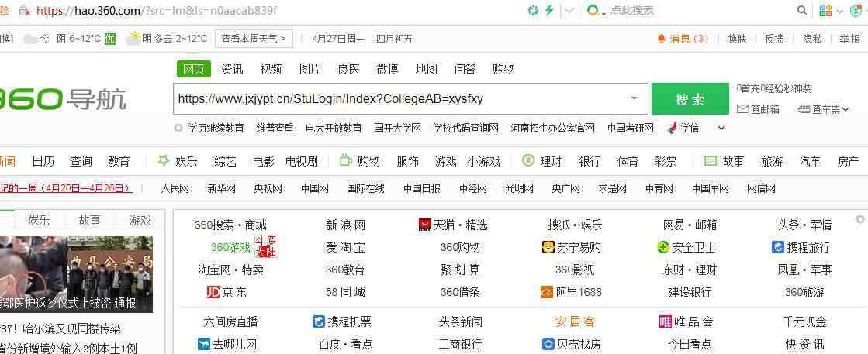This screenshot has width=868, height=354.
Task: Switch to the 地图 search tab
Action: pos(427,69)
